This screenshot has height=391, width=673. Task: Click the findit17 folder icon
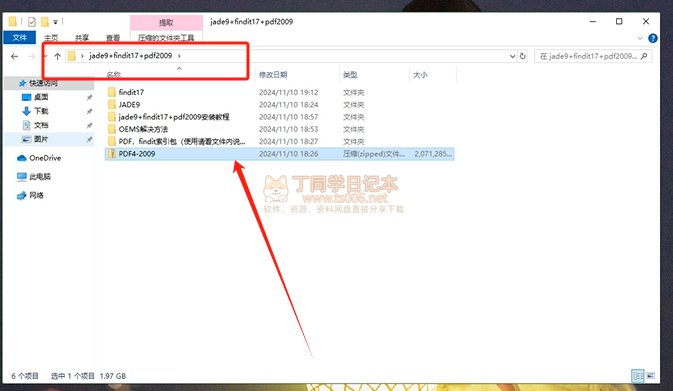pos(112,92)
